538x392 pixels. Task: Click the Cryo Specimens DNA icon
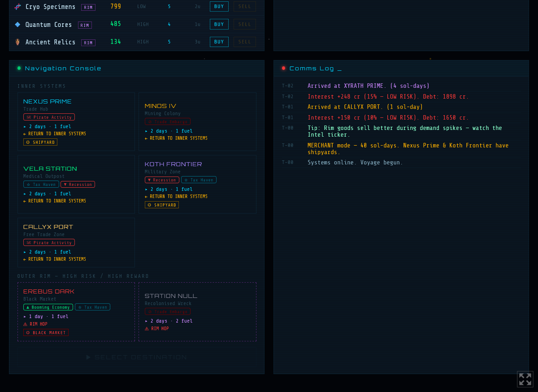(x=17, y=7)
